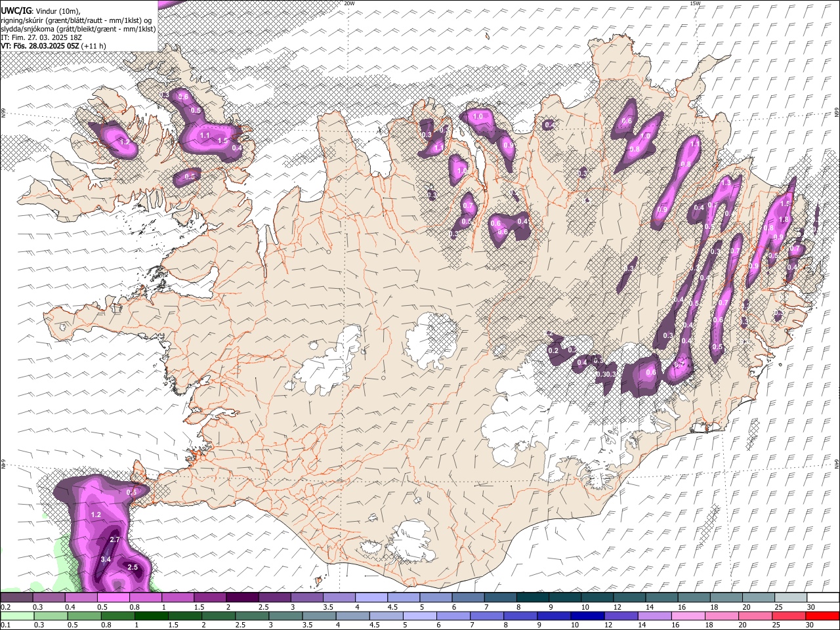Click the '0.1' label under bottom legend

tap(6, 625)
